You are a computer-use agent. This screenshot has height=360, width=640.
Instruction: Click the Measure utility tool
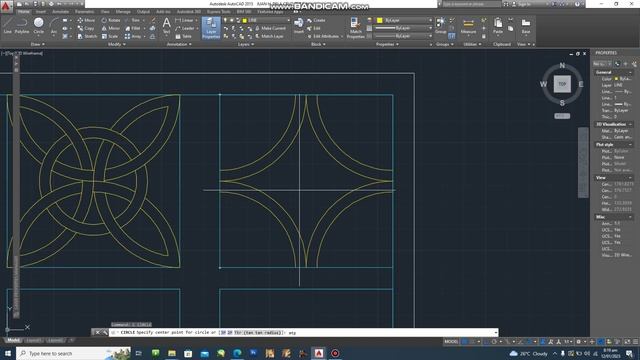(x=468, y=26)
